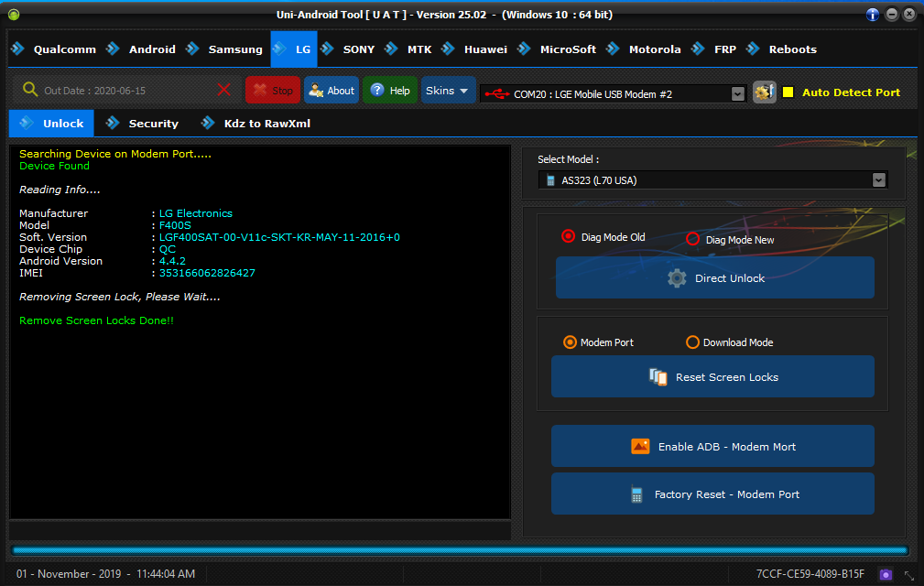This screenshot has height=586, width=924.
Task: Click the info icon in title bar
Action: pyautogui.click(x=873, y=15)
